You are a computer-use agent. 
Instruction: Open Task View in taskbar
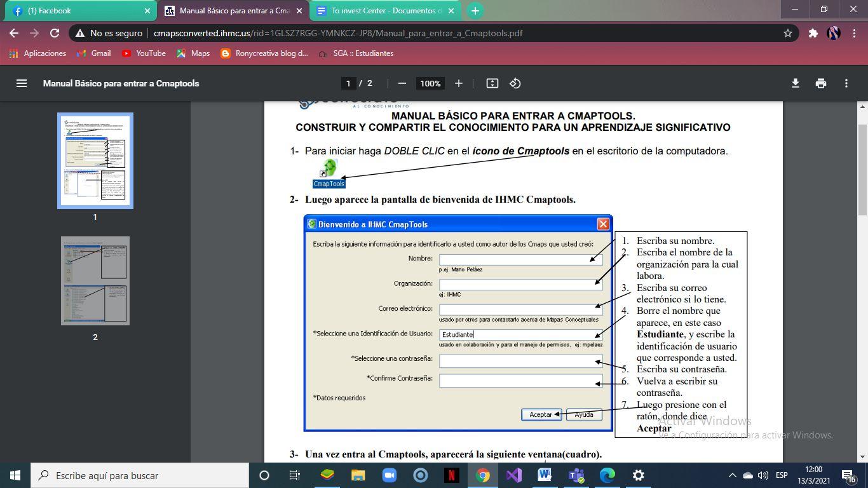pyautogui.click(x=295, y=475)
